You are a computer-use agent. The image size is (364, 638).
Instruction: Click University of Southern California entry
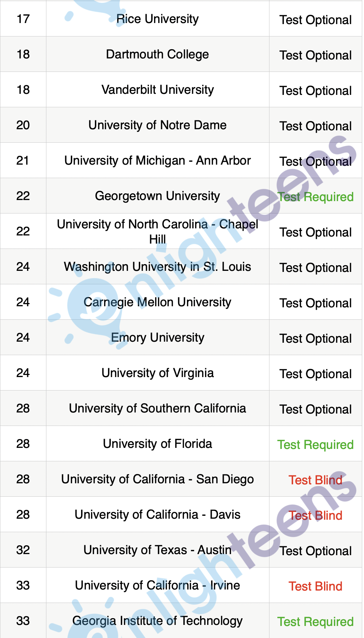point(158,408)
